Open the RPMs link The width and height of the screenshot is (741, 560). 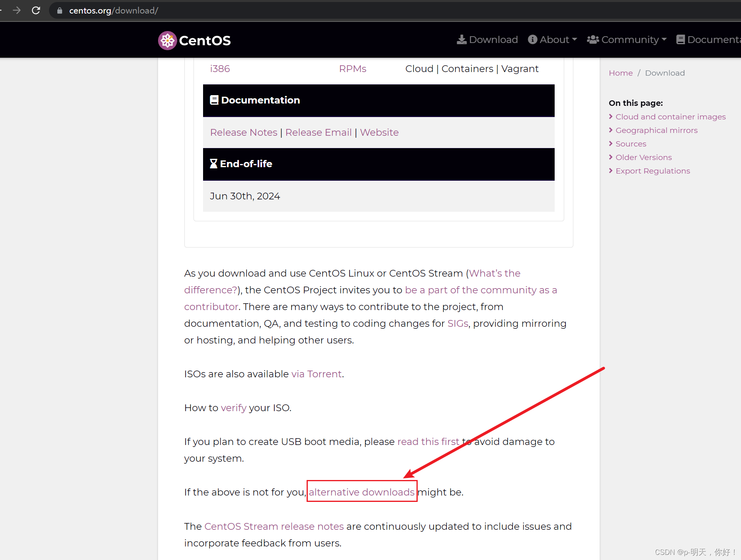click(352, 69)
